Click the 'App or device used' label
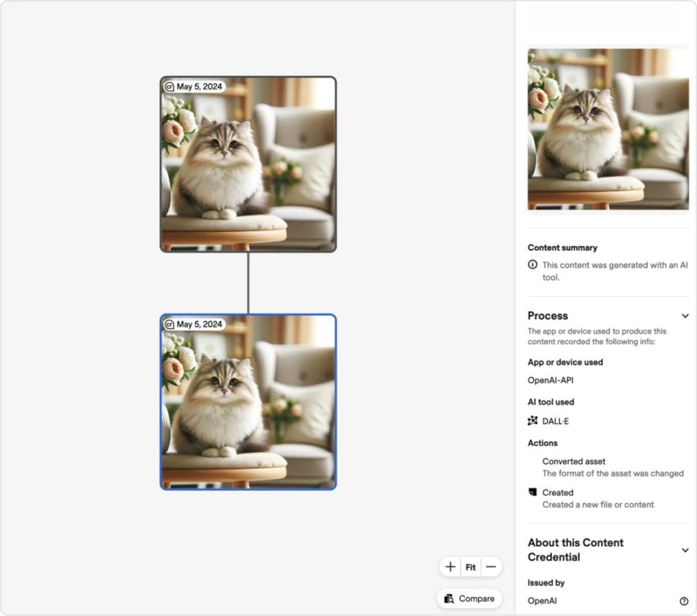 tap(565, 362)
